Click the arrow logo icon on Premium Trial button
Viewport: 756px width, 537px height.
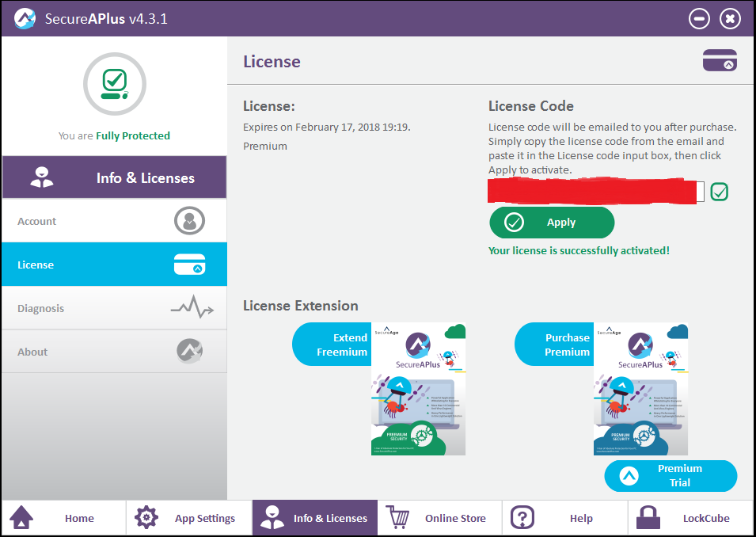tap(629, 476)
